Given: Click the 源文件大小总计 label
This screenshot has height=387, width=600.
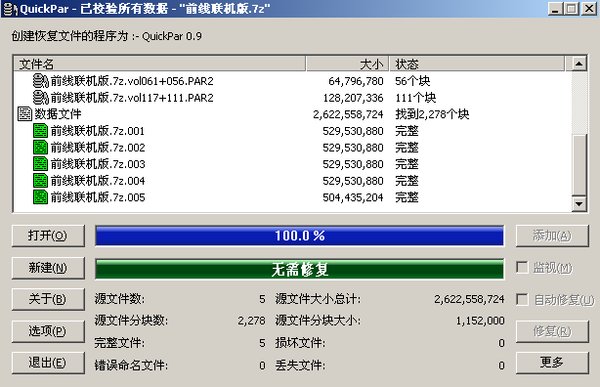Looking at the screenshot, I should [318, 299].
